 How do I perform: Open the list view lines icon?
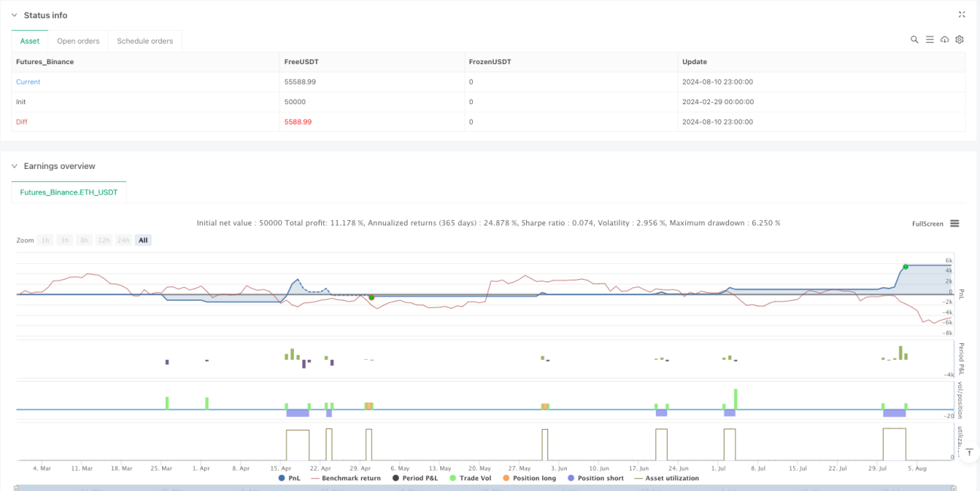pos(929,39)
